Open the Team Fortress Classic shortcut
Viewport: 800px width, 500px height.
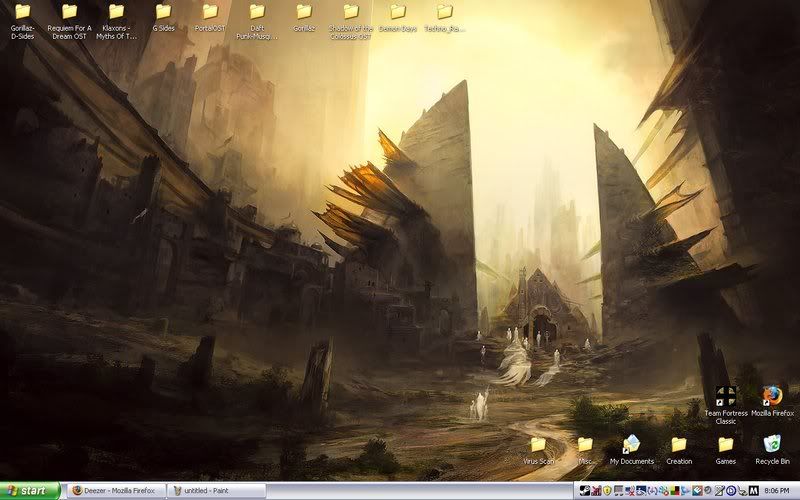pos(725,397)
